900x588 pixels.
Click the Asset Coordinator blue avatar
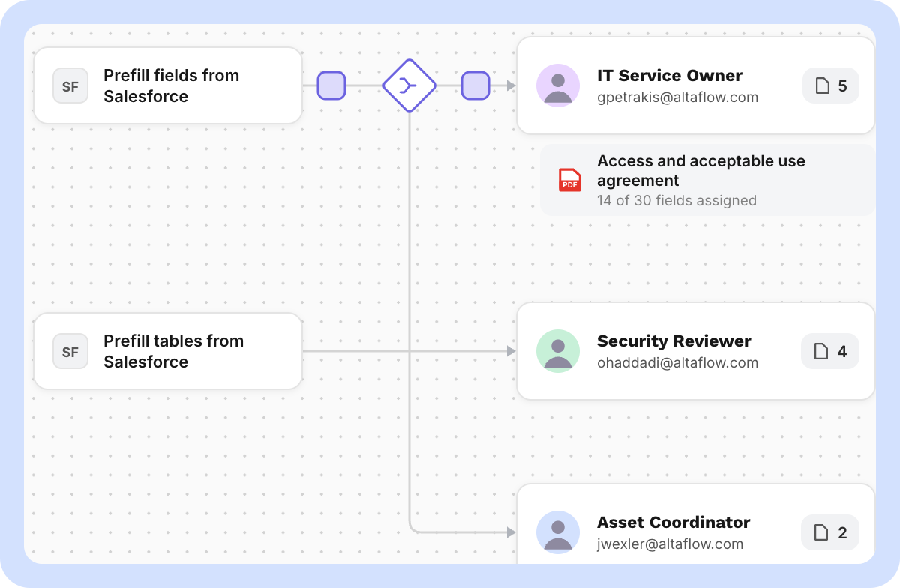click(558, 532)
